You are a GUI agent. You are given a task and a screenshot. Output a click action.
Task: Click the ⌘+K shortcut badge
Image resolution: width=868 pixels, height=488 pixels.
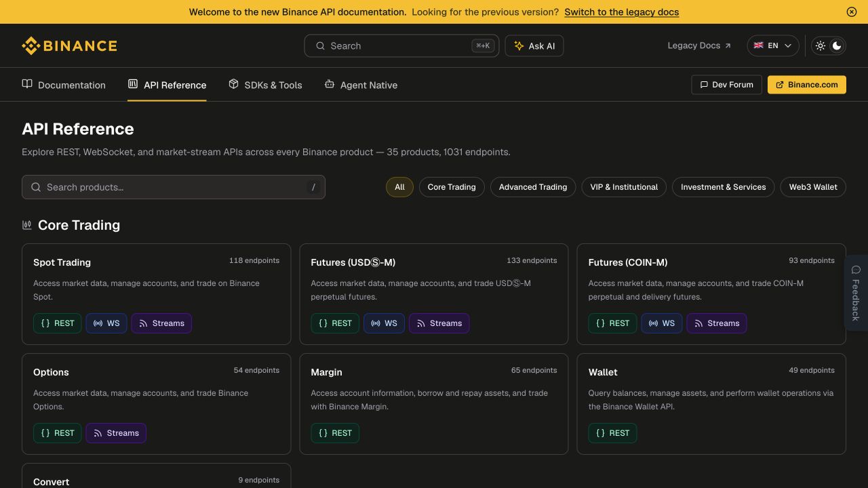[483, 45]
